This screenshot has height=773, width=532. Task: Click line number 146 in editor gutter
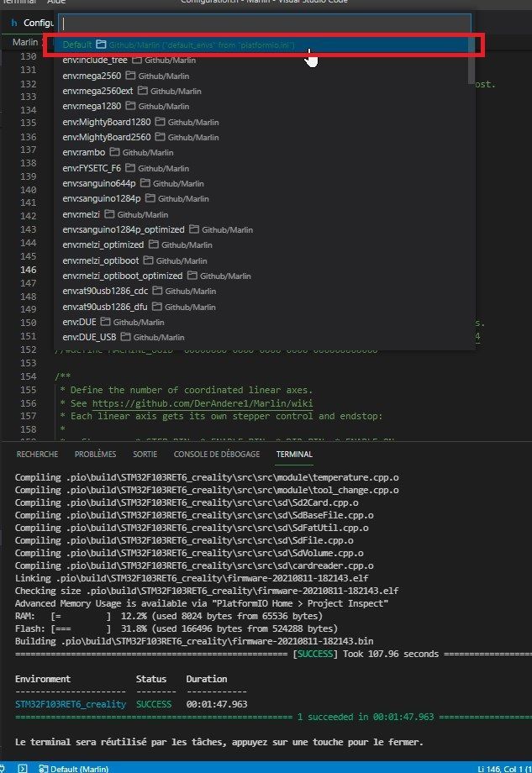28,270
